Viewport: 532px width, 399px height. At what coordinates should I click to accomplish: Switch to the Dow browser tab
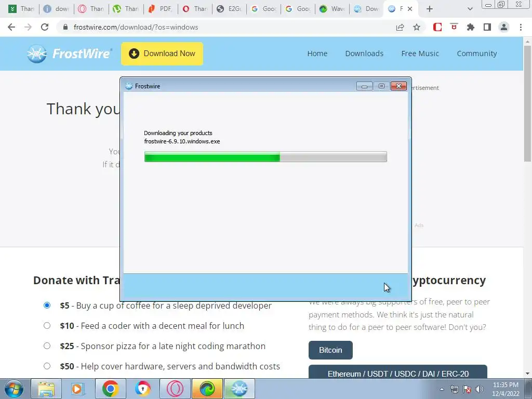[366, 9]
